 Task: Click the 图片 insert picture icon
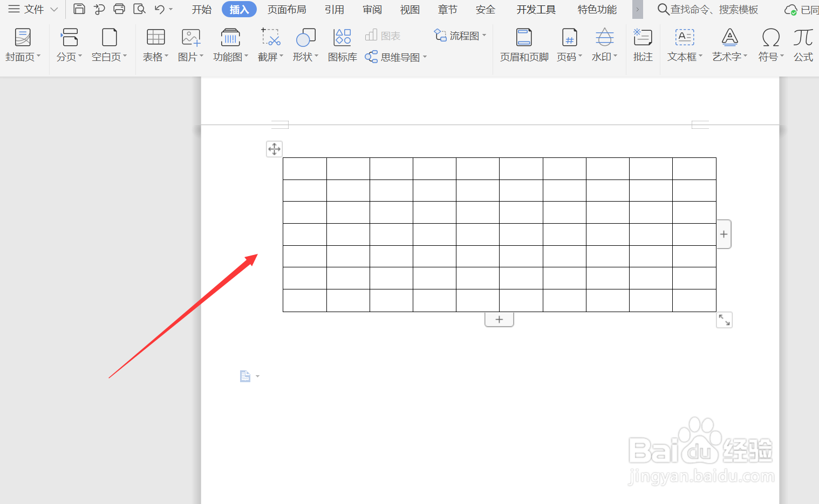(x=191, y=38)
